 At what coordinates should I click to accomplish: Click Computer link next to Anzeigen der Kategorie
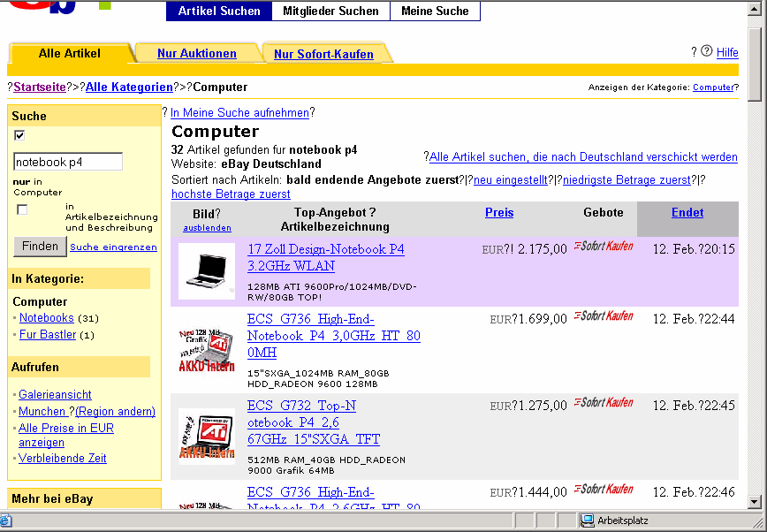tap(713, 87)
